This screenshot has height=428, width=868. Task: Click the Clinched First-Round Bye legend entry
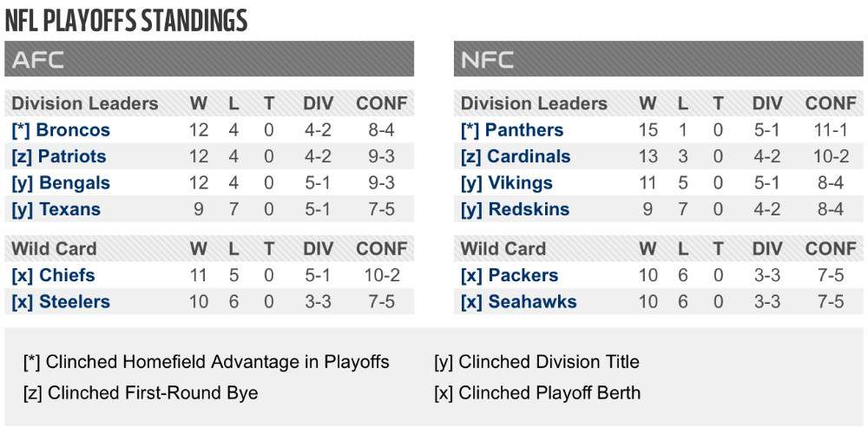141,393
